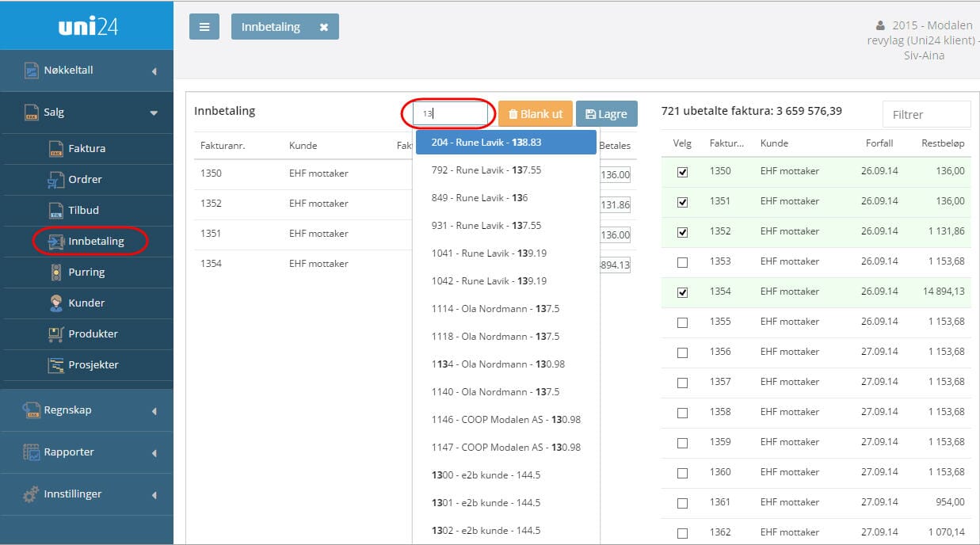This screenshot has width=980, height=545.
Task: Click the Faktura icon in sidebar
Action: 55,148
